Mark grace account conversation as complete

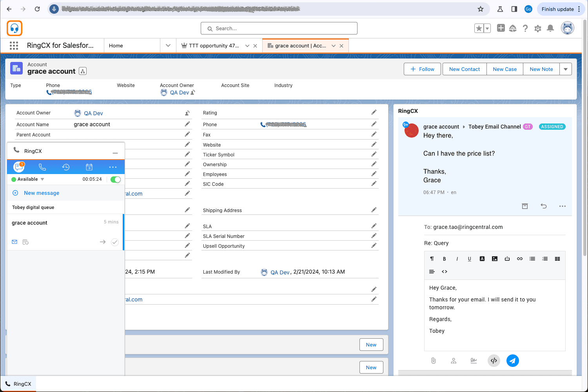(115, 242)
